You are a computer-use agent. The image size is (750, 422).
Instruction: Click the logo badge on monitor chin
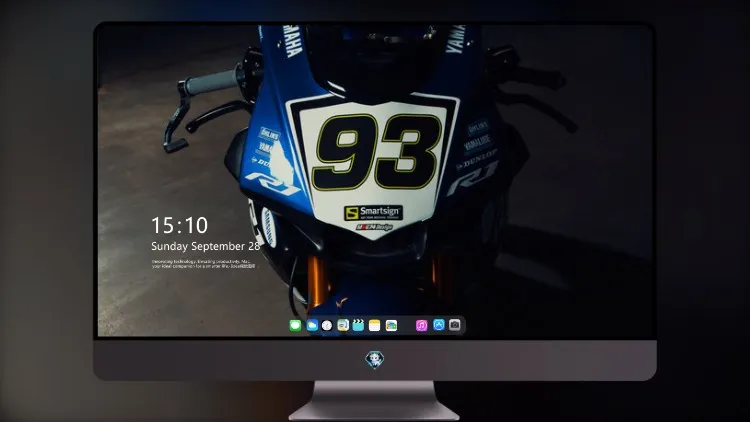[375, 359]
